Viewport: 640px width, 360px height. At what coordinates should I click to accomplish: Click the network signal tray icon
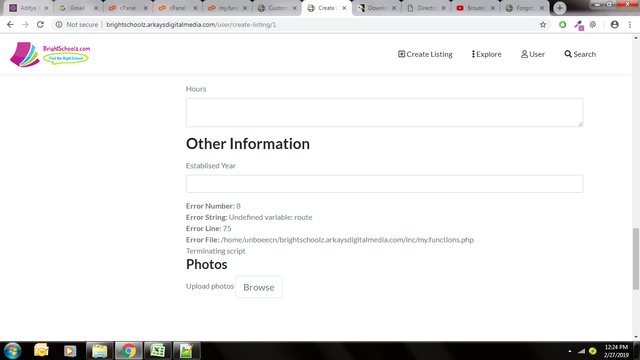(581, 351)
